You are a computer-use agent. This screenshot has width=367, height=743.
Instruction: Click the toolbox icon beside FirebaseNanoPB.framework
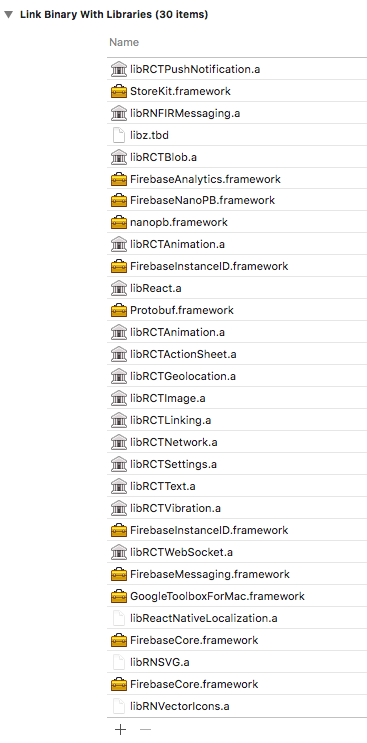(118, 200)
